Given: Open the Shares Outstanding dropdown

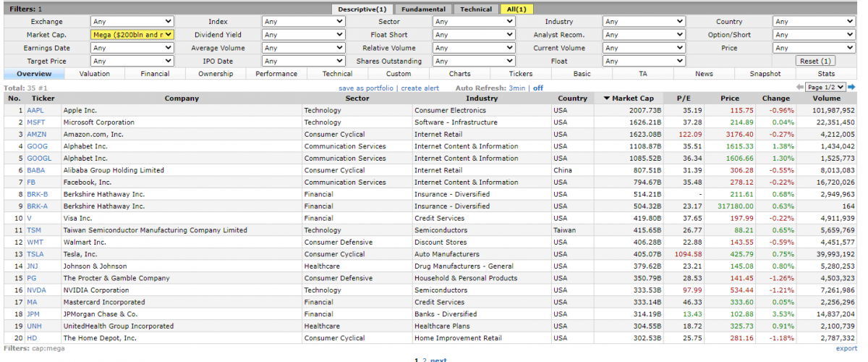Looking at the screenshot, I should [x=474, y=61].
